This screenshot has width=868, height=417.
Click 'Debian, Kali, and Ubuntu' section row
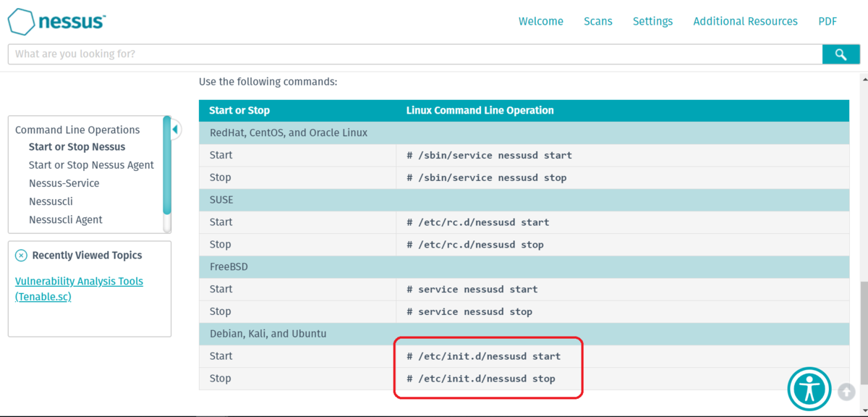pyautogui.click(x=524, y=334)
